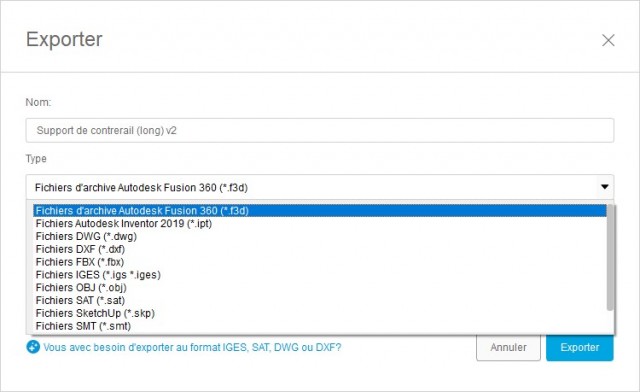
Task: Close the Exporter dialog with X
Action: click(608, 40)
